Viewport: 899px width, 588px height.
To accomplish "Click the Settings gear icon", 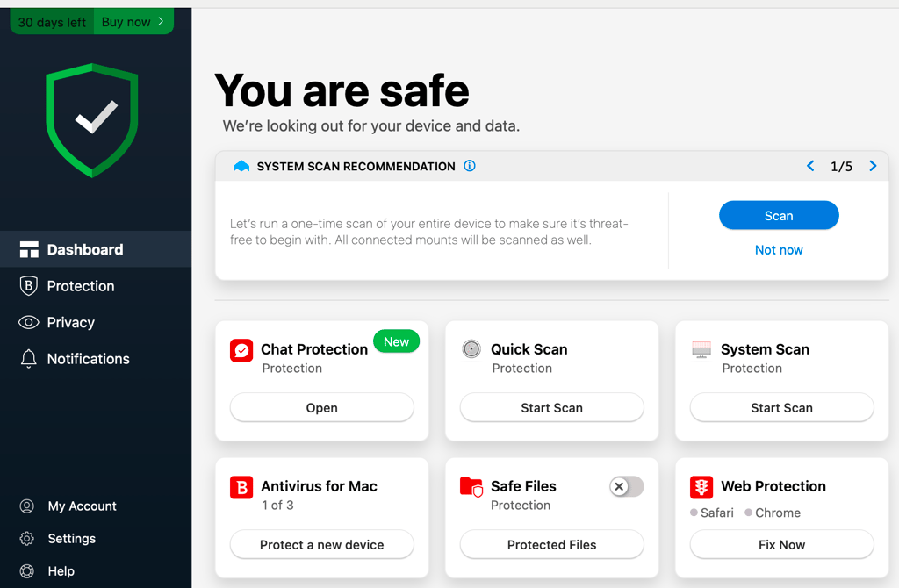I will (27, 539).
